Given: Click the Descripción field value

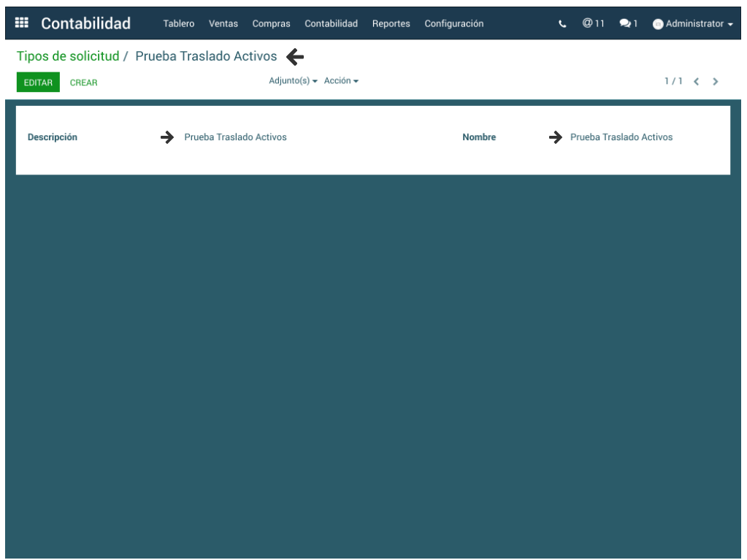Looking at the screenshot, I should [x=235, y=137].
